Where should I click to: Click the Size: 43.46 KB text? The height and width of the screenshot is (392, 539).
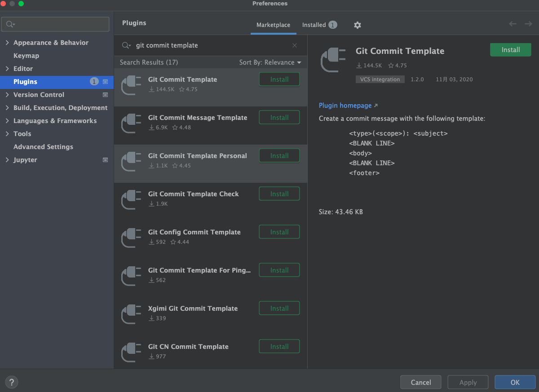coord(341,212)
